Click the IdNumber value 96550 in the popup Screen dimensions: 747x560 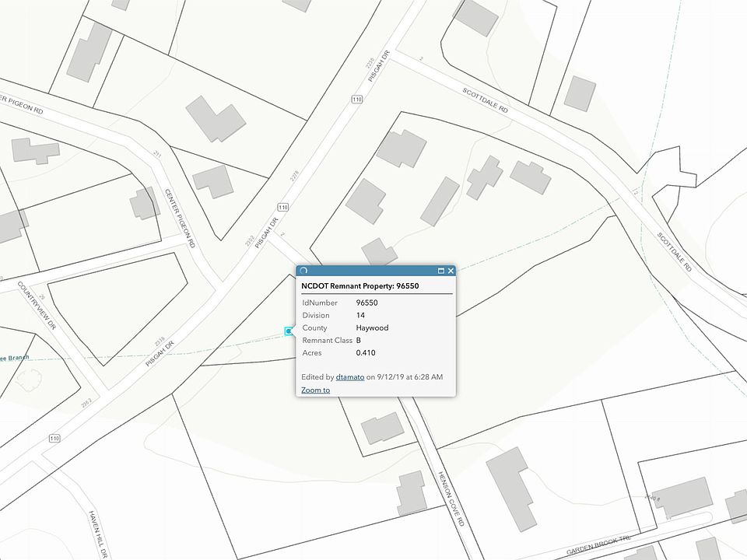(366, 303)
